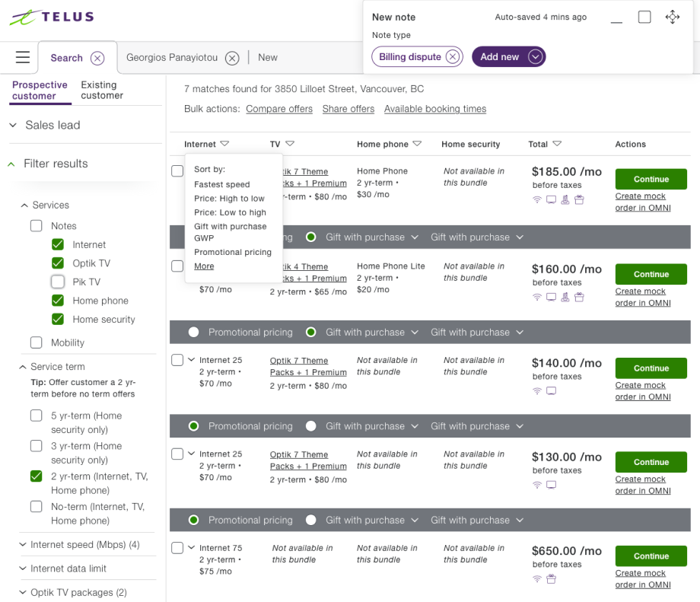Open the Add new dropdown
Viewport: 700px width, 602px height.
[x=535, y=57]
